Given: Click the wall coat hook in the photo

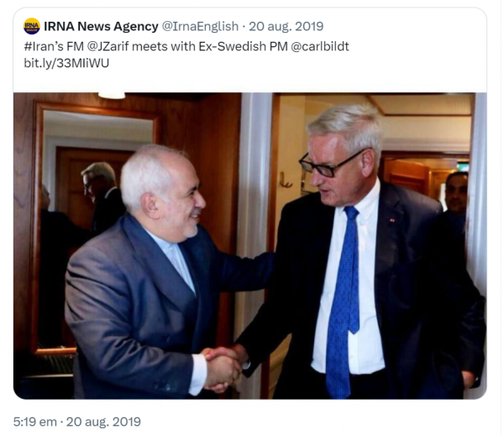Looking at the screenshot, I should [x=286, y=181].
